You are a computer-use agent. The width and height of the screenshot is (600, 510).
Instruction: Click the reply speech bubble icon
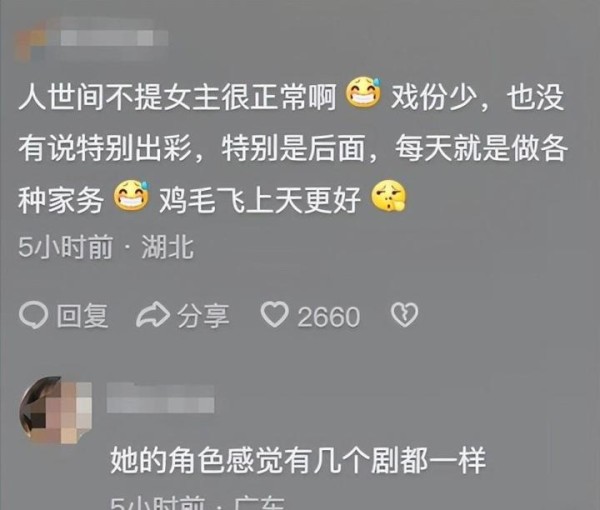pos(34,315)
